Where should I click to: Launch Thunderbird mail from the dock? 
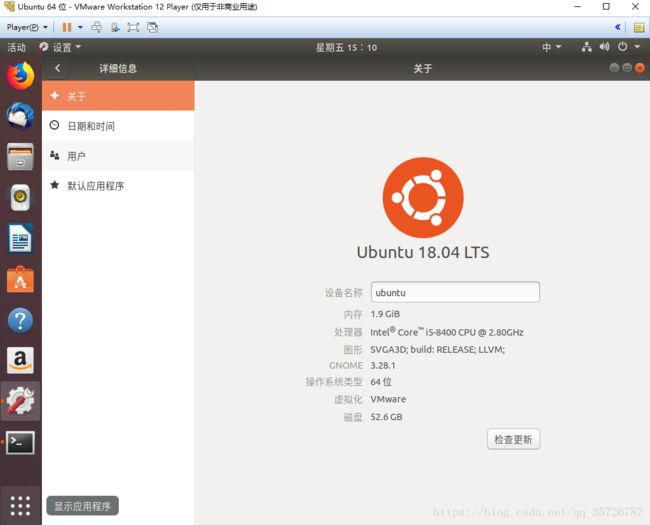(20, 116)
